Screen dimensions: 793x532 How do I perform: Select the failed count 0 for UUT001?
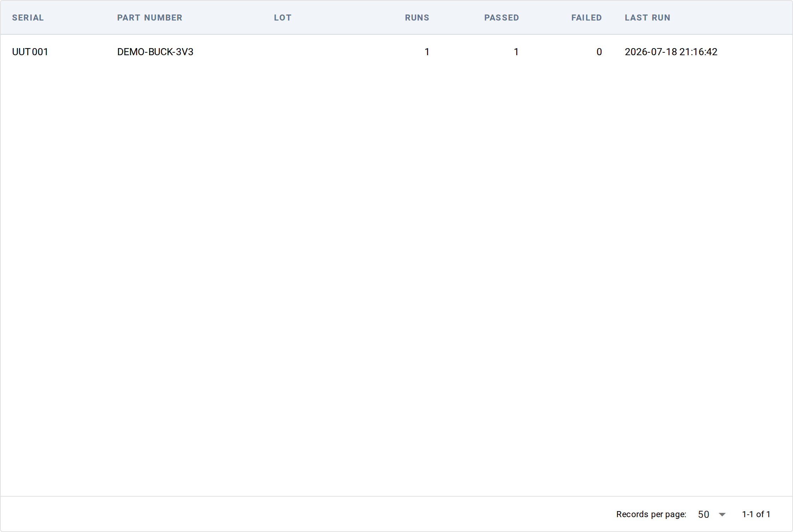click(x=599, y=52)
